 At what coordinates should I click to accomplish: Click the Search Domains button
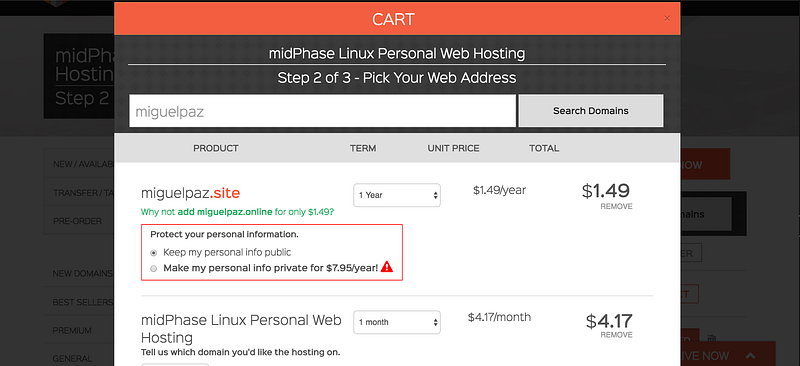(x=591, y=111)
